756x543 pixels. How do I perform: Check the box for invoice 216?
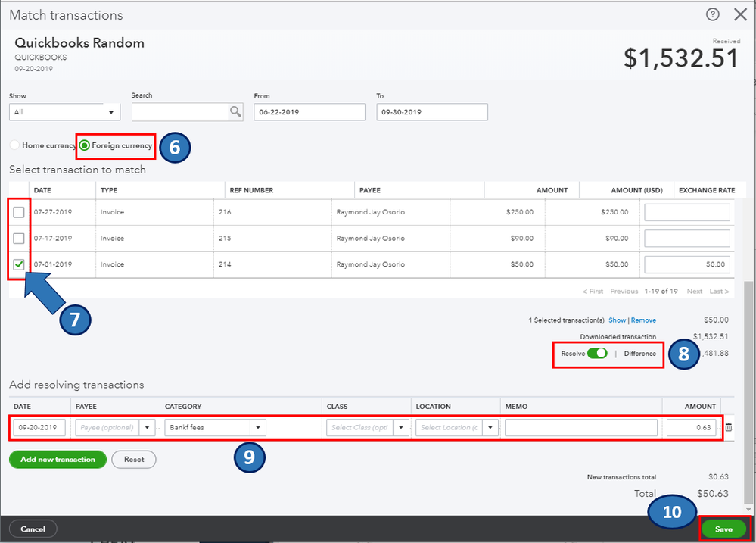[19, 212]
